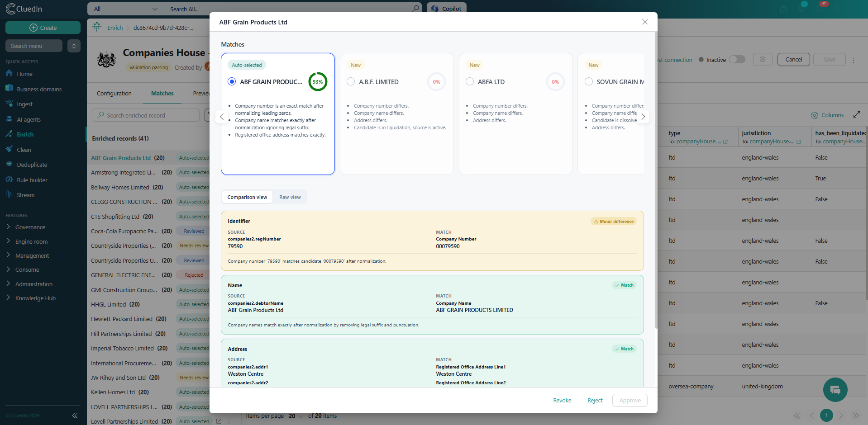Image resolution: width=868 pixels, height=425 pixels.
Task: Click the Create button
Action: (x=43, y=28)
